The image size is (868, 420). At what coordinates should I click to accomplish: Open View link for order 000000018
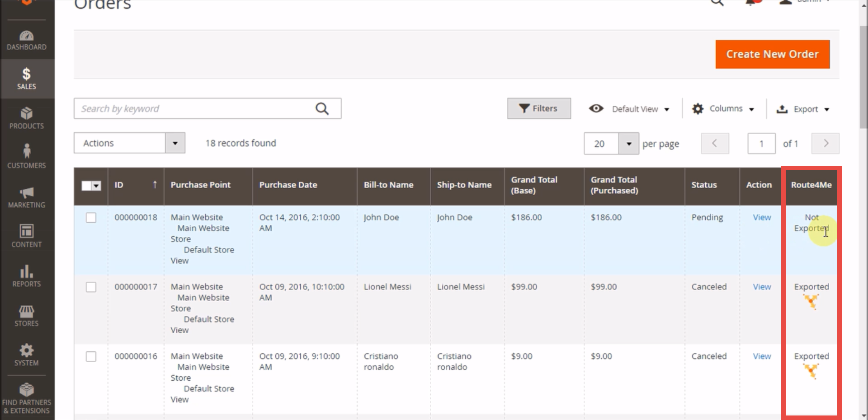pyautogui.click(x=762, y=217)
